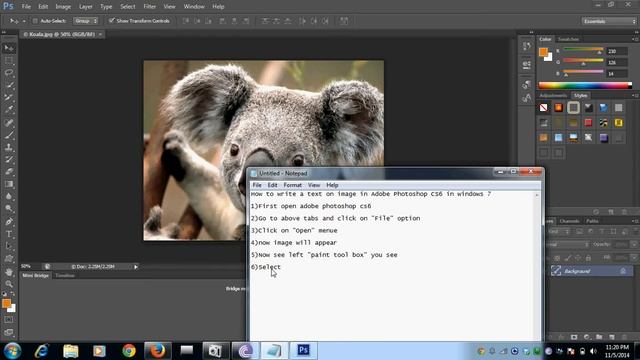Open the History panel icon
The image size is (640, 360).
pyautogui.click(x=527, y=46)
